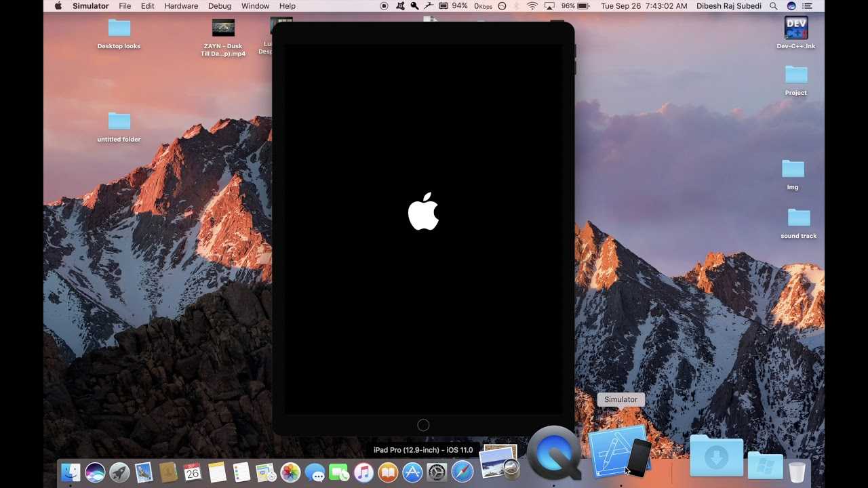Select the ZAYN Dusk Till Dawn video file

[x=223, y=38]
